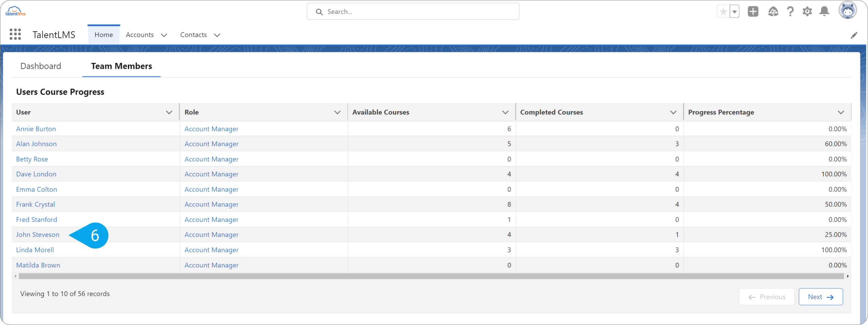The height and width of the screenshot is (325, 868).
Task: Open John Steveson's record
Action: click(38, 234)
